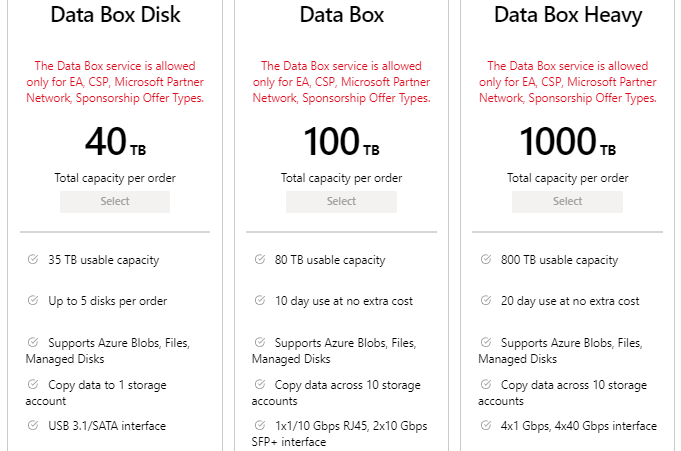Click Select button under Data Box 100 TB
681x451 pixels.
pos(341,202)
